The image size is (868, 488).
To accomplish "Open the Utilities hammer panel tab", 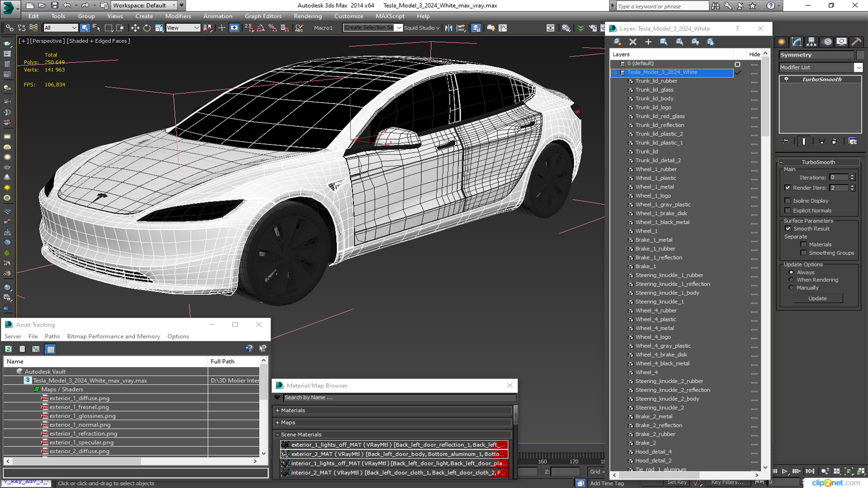I will (x=856, y=42).
